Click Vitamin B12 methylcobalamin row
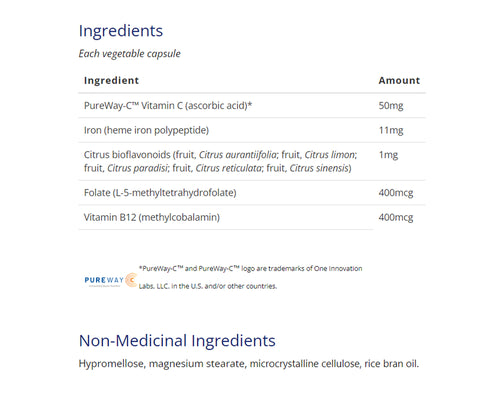The height and width of the screenshot is (400, 500). coord(252,217)
